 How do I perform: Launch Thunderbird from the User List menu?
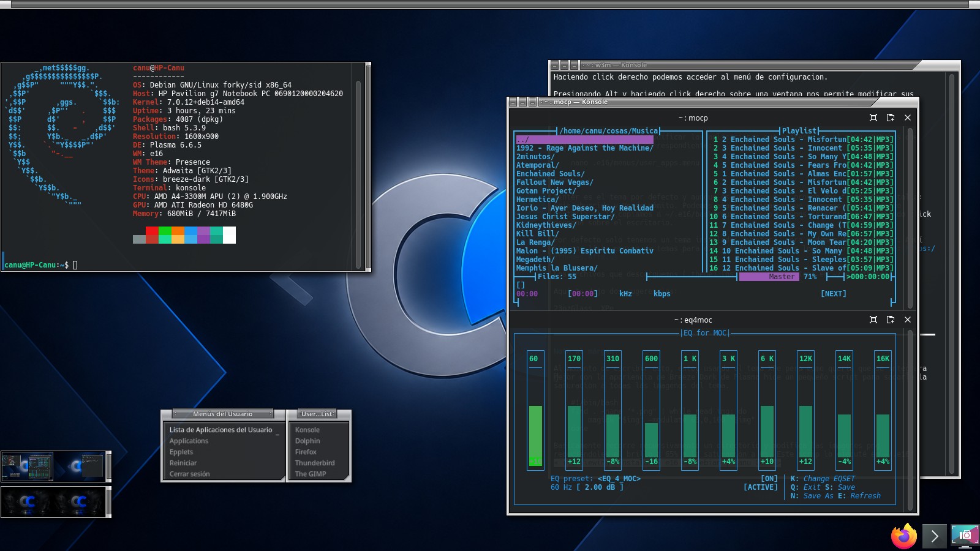[x=315, y=463]
